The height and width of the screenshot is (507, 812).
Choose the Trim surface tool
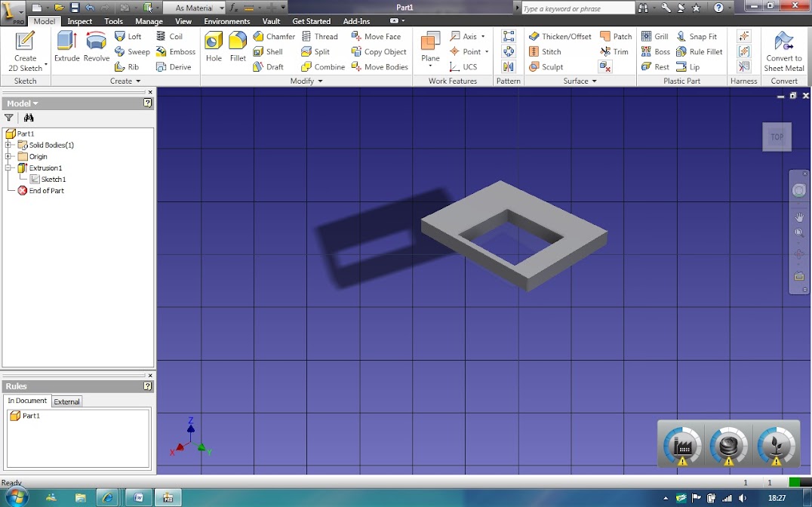[614, 52]
